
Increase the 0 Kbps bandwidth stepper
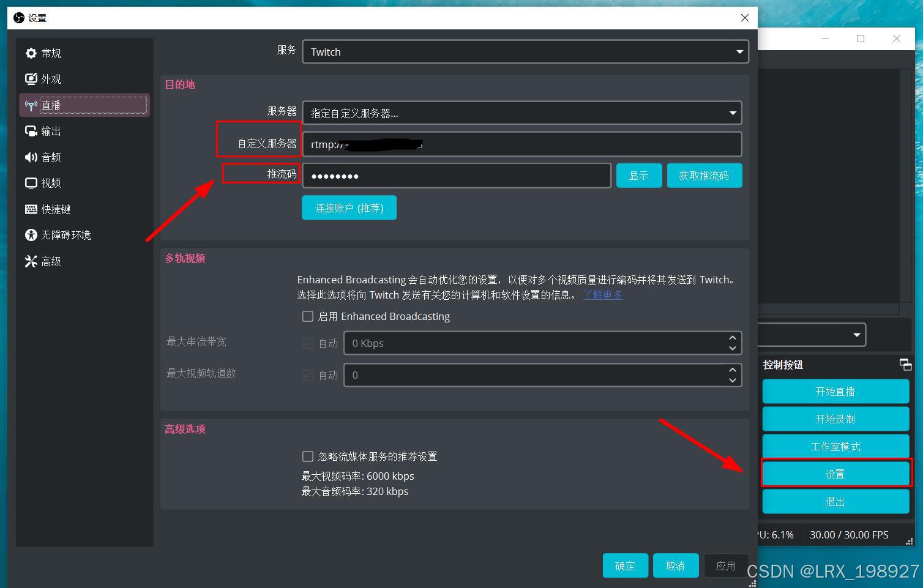click(733, 338)
